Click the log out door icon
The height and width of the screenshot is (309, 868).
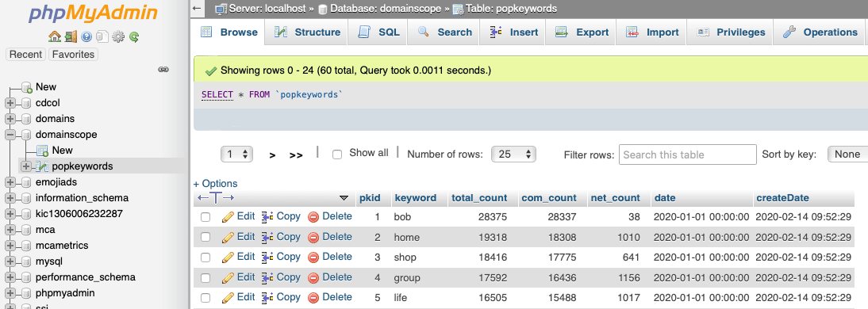[71, 37]
